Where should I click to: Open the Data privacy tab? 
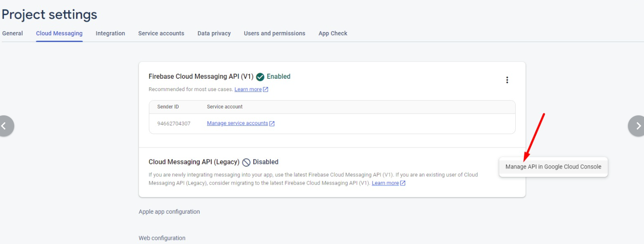[x=214, y=33]
